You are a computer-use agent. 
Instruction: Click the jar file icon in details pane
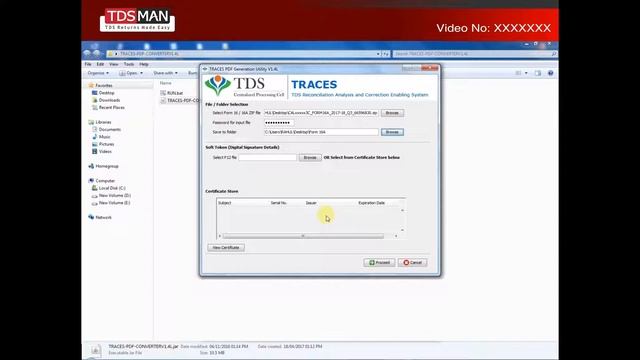click(x=96, y=349)
